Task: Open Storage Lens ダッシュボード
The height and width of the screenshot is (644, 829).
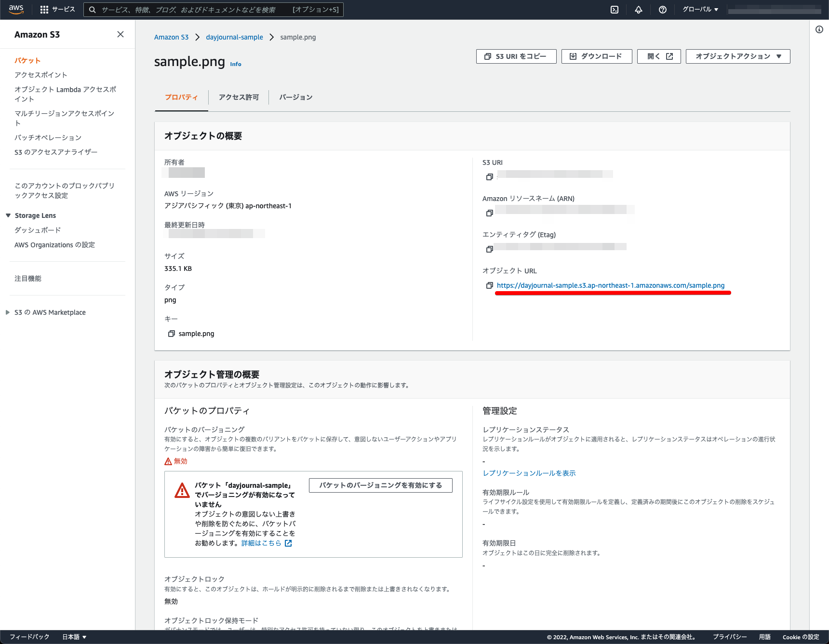Action: pyautogui.click(x=38, y=230)
